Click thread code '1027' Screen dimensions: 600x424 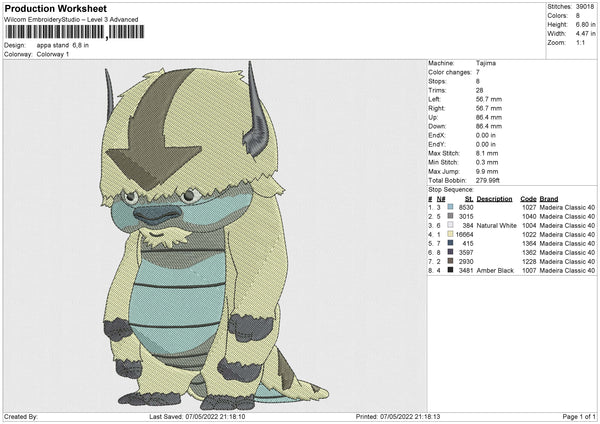pyautogui.click(x=529, y=207)
